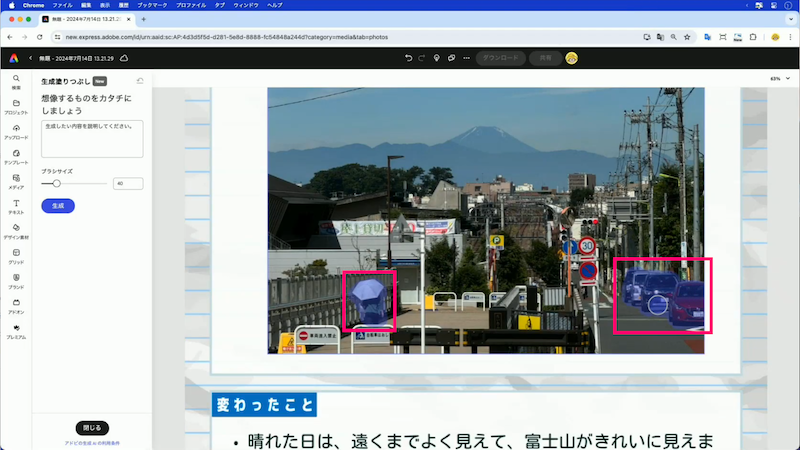Click the 生成塗りつぶし panel title
The image size is (800, 450).
pyautogui.click(x=66, y=81)
